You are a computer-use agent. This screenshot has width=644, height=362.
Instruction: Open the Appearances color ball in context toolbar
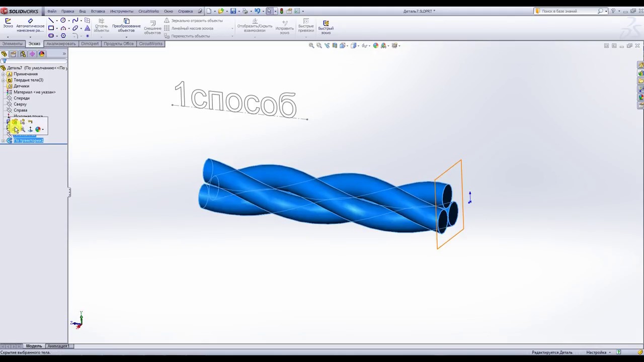pyautogui.click(x=38, y=129)
